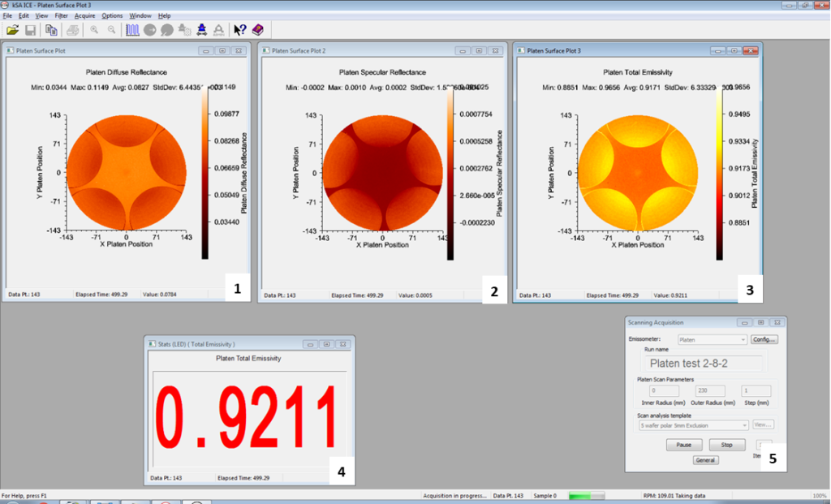The width and height of the screenshot is (831, 504).
Task: Click the Print toolbar icon
Action: (x=73, y=30)
